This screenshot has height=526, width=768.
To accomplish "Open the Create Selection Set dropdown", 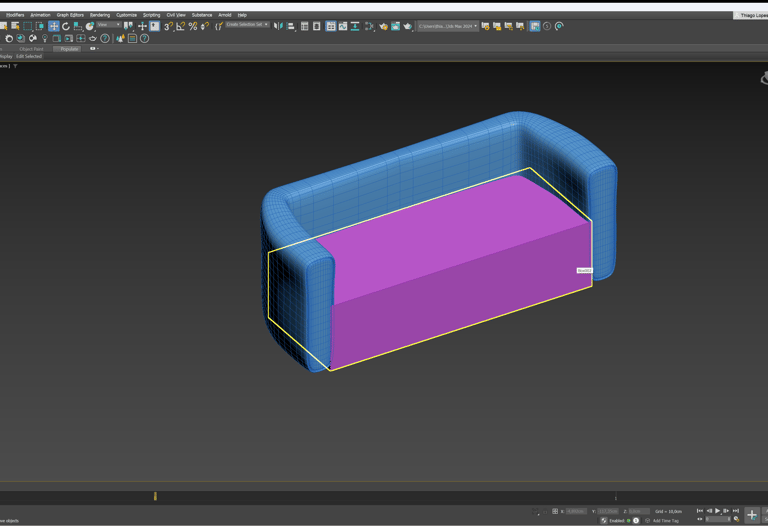I will [x=247, y=25].
